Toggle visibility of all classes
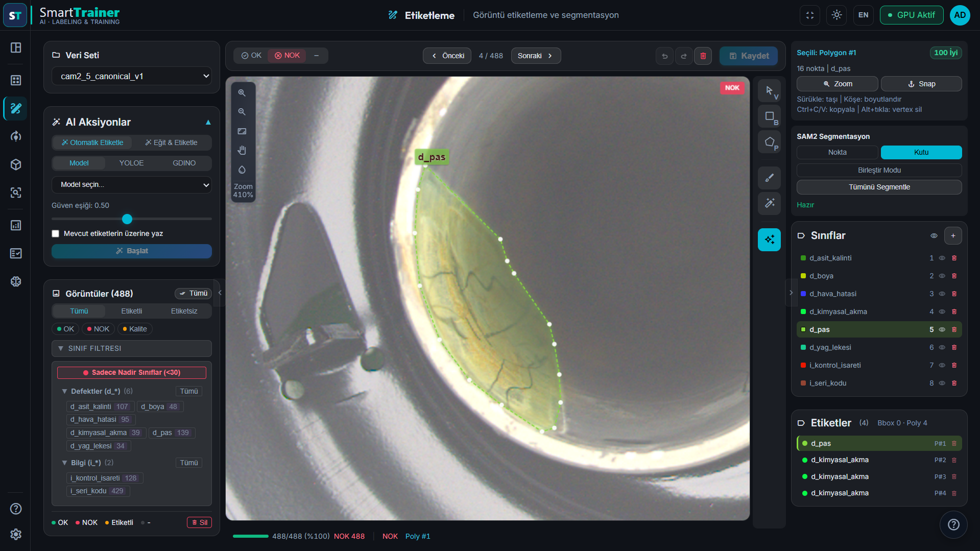The width and height of the screenshot is (980, 551). [934, 236]
